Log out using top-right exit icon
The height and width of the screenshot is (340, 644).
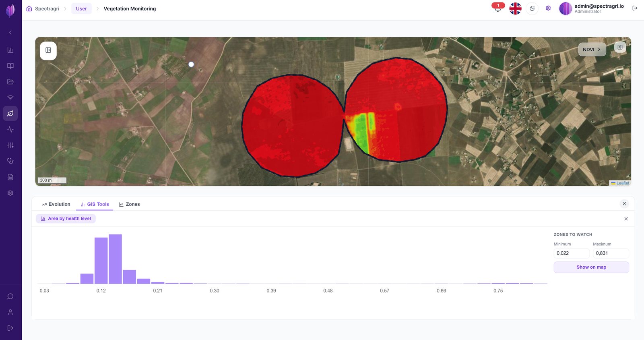point(635,8)
